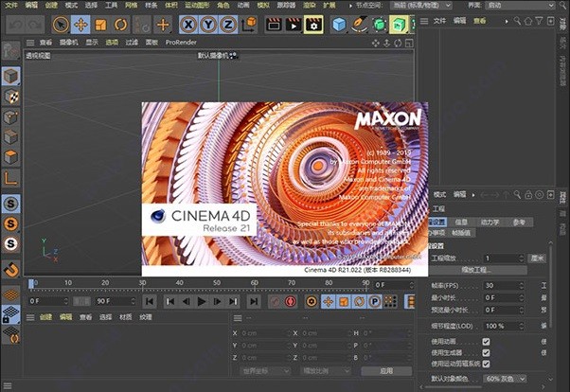The image size is (570, 392).
Task: Activate the Move tool in top toolbar
Action: (80, 25)
